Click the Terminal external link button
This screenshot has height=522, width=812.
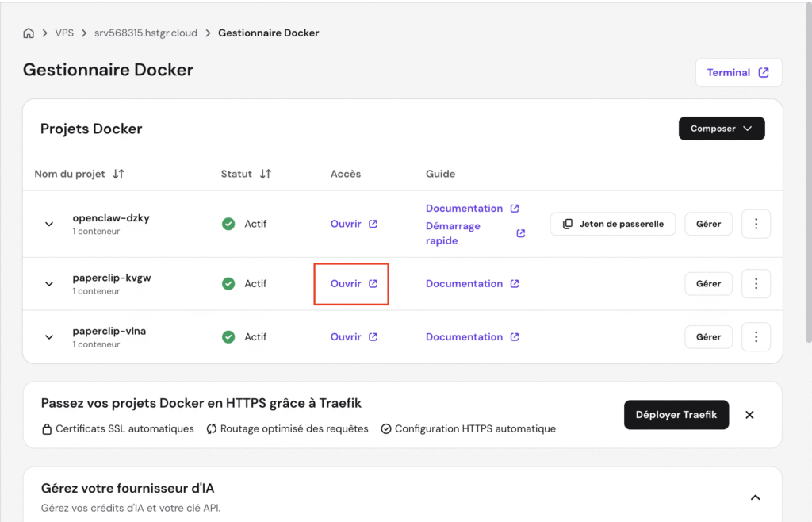738,72
